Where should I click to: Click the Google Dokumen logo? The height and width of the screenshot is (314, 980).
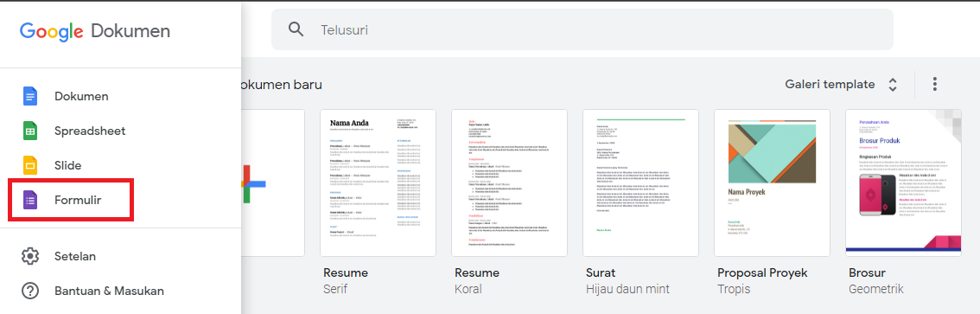coord(95,31)
